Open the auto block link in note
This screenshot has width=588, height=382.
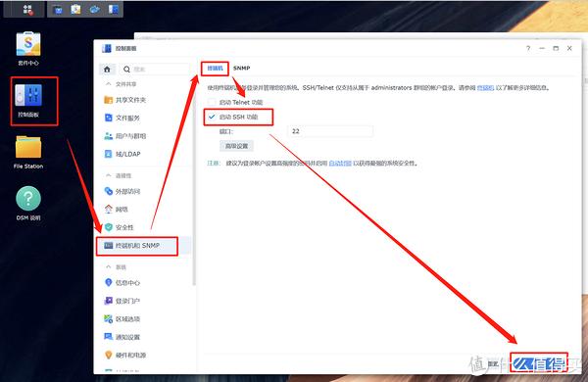pos(340,163)
